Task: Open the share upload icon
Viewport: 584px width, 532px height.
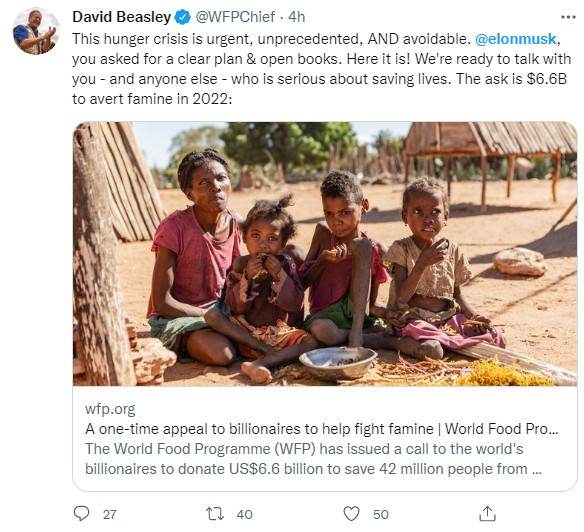Action: click(x=487, y=513)
